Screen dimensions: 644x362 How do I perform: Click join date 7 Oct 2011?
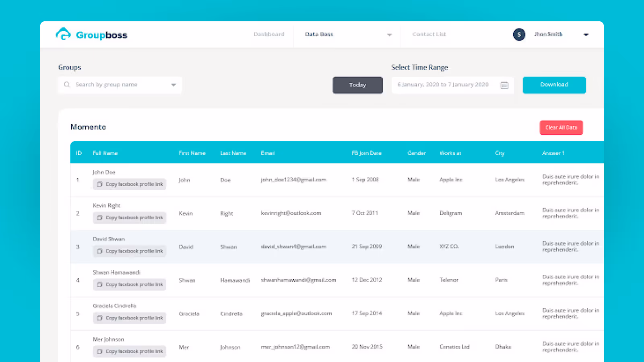365,213
